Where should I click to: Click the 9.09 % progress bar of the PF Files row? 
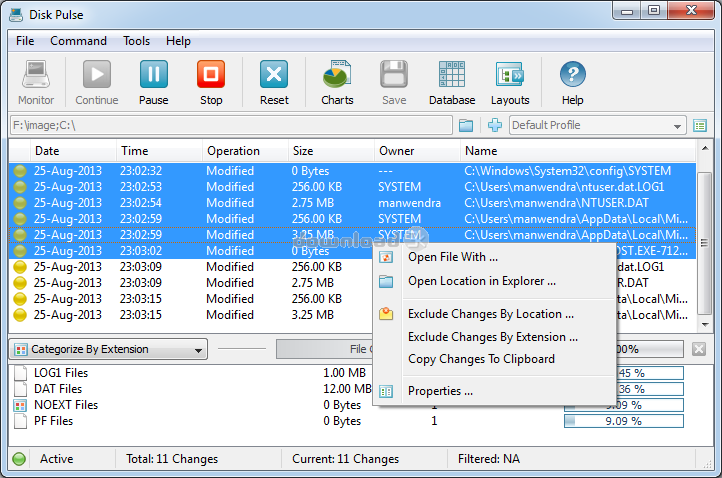point(624,421)
